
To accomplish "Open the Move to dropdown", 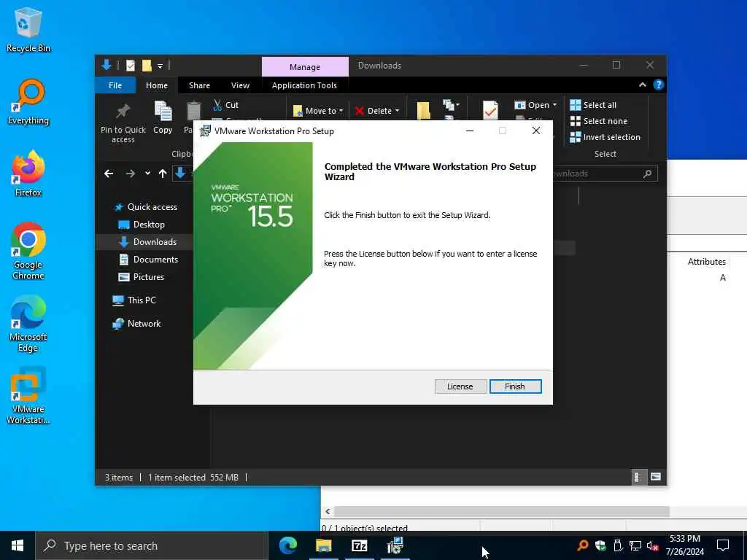I will click(x=318, y=111).
